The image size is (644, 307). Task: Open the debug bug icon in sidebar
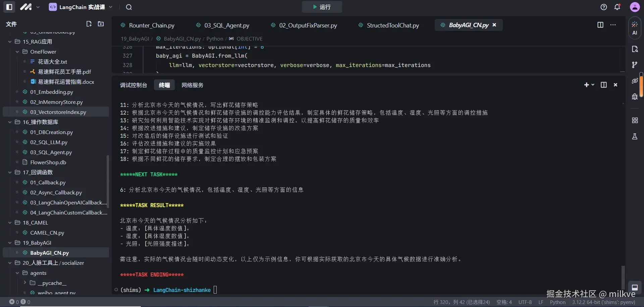click(635, 97)
